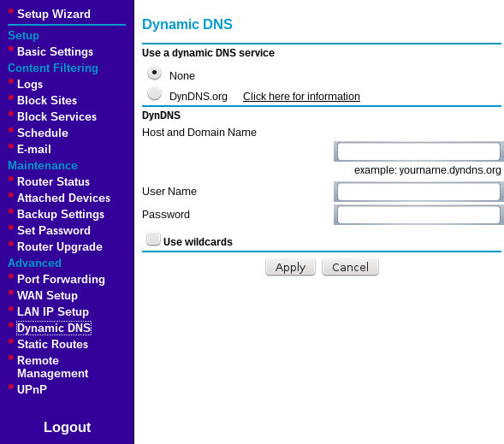Open the Block Sites page

click(47, 101)
